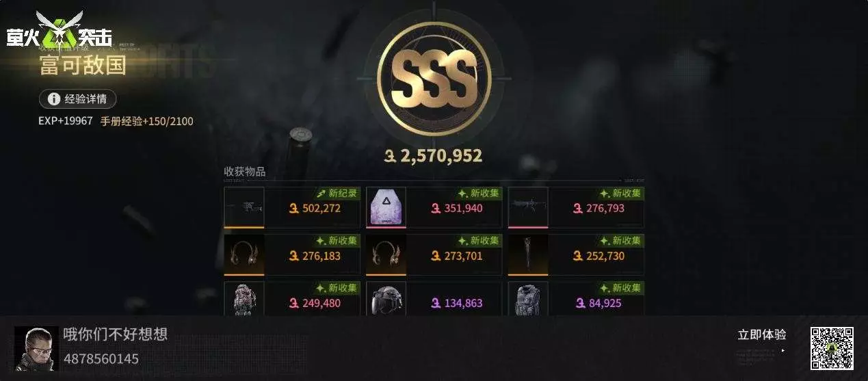Open the 经验详情 experience details button
Image resolution: width=868 pixels, height=381 pixels.
[77, 98]
